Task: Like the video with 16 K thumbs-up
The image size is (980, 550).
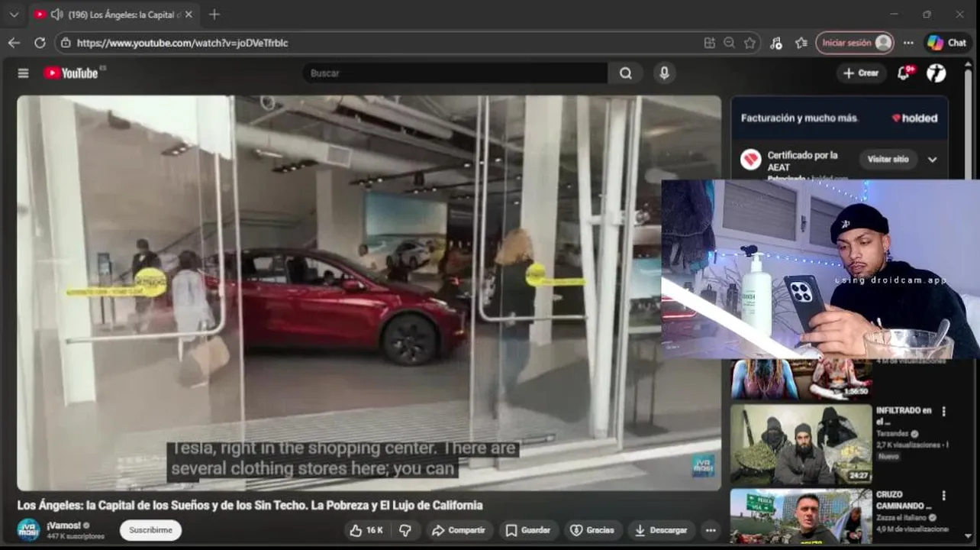Action: 367,530
